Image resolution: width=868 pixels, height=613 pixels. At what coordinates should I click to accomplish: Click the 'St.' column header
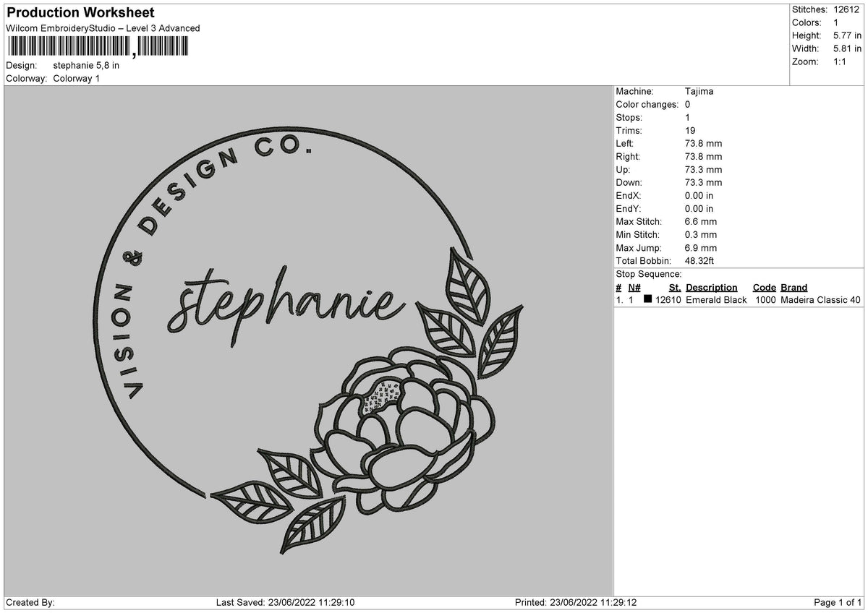point(675,288)
